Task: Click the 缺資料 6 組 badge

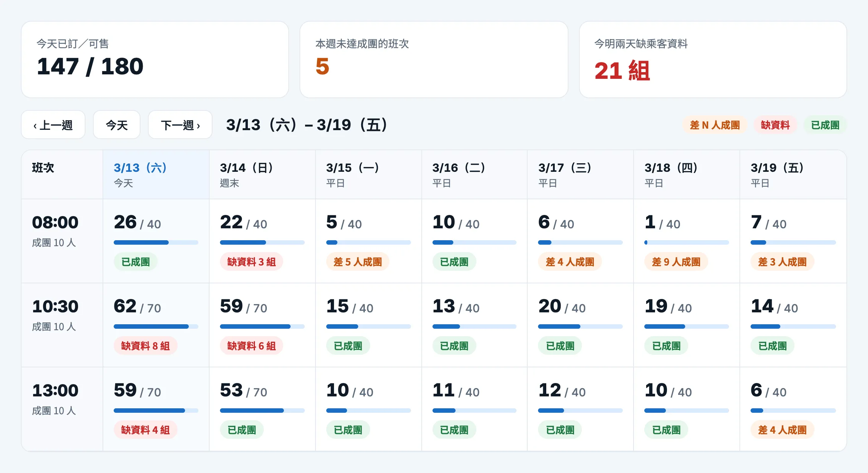Action: tap(252, 346)
